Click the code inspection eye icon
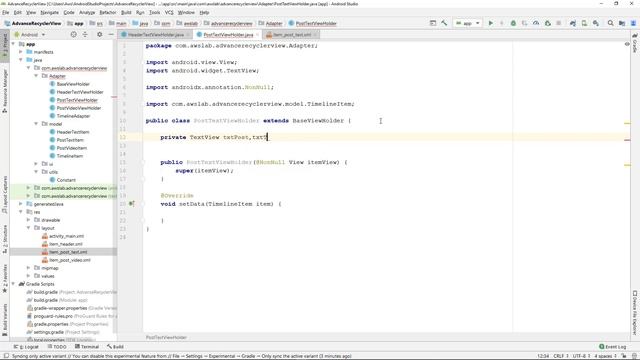 (627, 44)
